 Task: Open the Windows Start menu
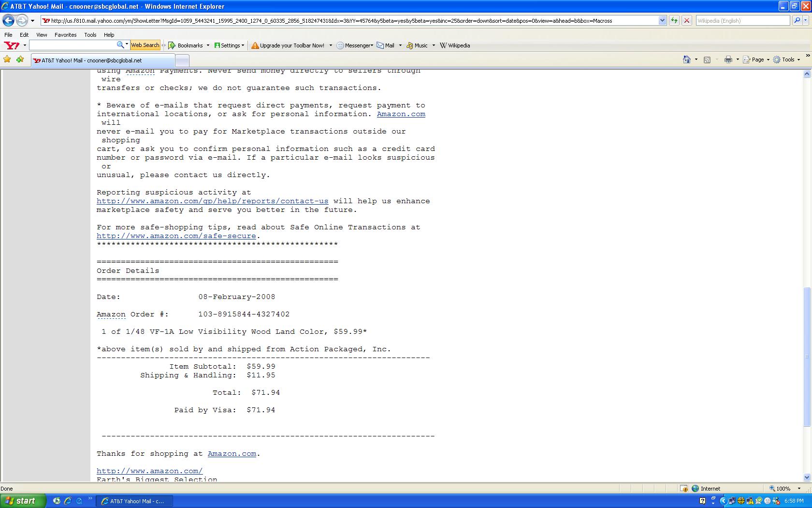coord(23,501)
